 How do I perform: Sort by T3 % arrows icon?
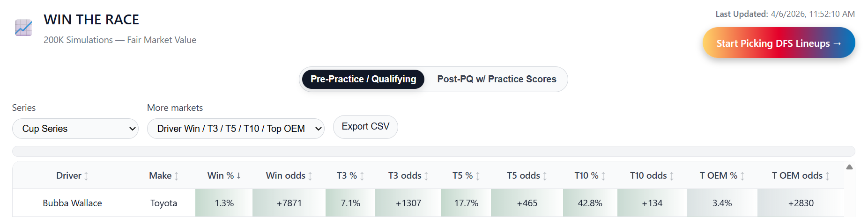click(x=362, y=176)
